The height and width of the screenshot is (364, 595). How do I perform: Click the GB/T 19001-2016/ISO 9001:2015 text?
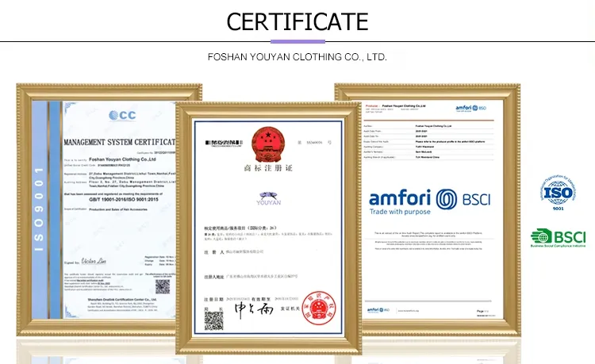(124, 199)
